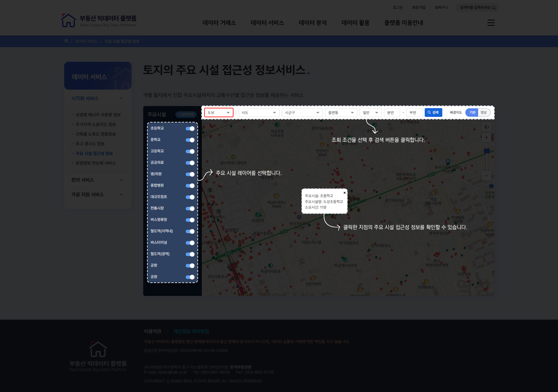Toggle the 초등학교 layer switch
Viewport: 558px width, 392px height.
190,129
